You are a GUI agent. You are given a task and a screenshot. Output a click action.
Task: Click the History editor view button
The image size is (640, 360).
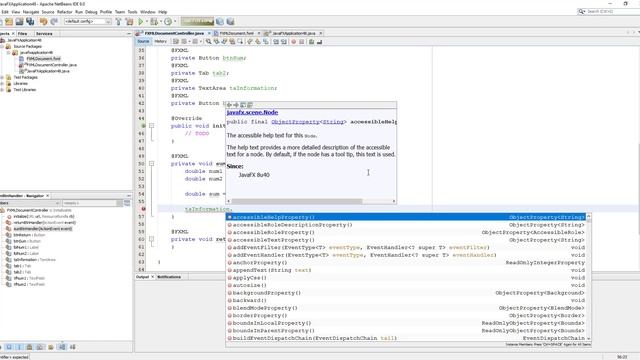coord(160,41)
